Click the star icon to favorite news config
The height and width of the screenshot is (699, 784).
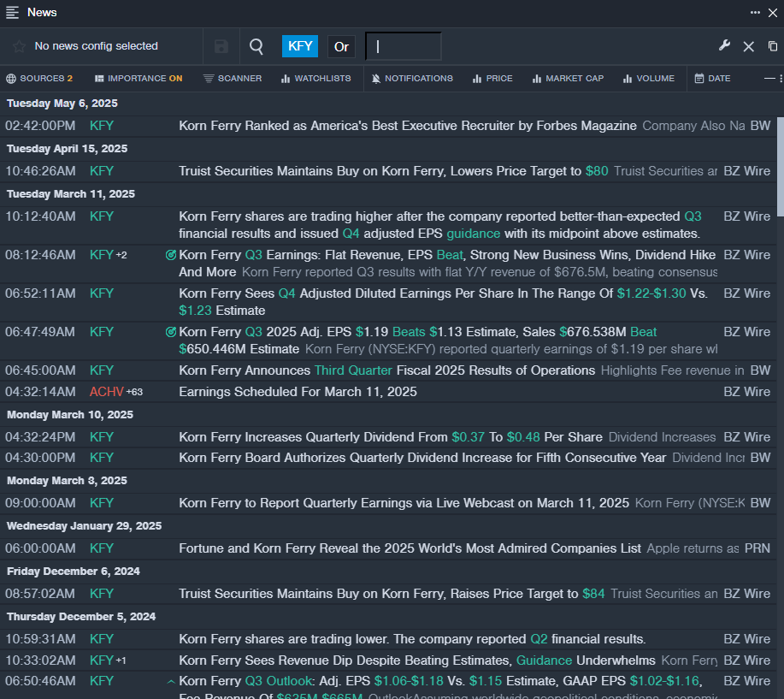[19, 46]
